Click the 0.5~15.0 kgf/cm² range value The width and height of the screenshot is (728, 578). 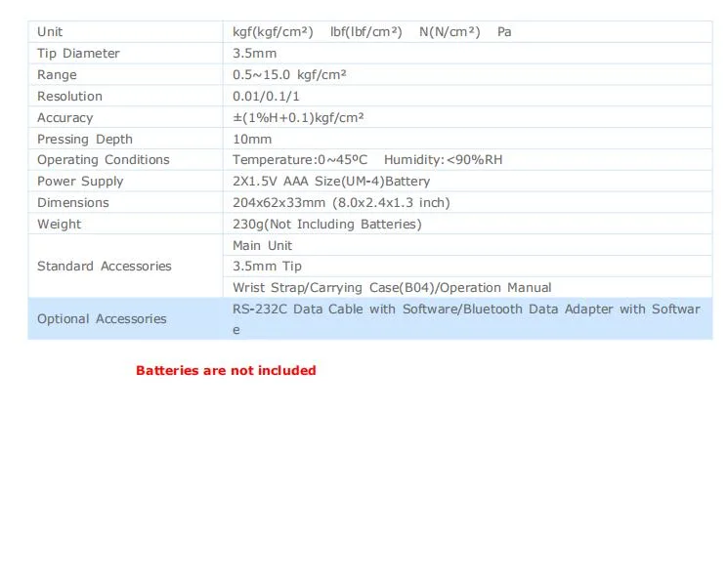pyautogui.click(x=289, y=74)
